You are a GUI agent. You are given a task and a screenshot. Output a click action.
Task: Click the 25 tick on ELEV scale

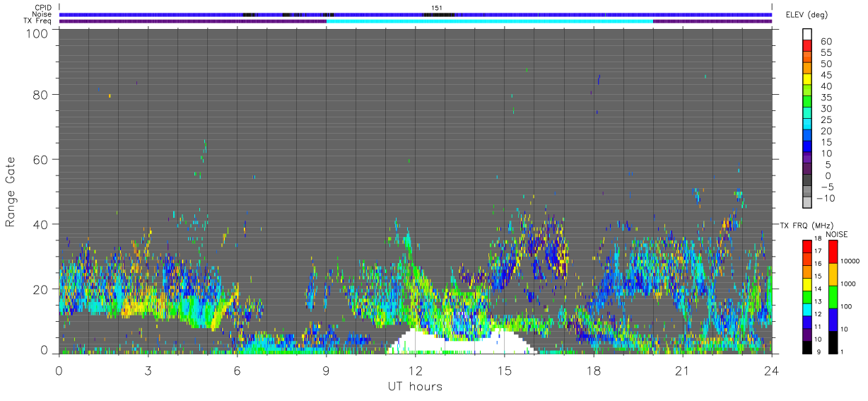coord(825,120)
